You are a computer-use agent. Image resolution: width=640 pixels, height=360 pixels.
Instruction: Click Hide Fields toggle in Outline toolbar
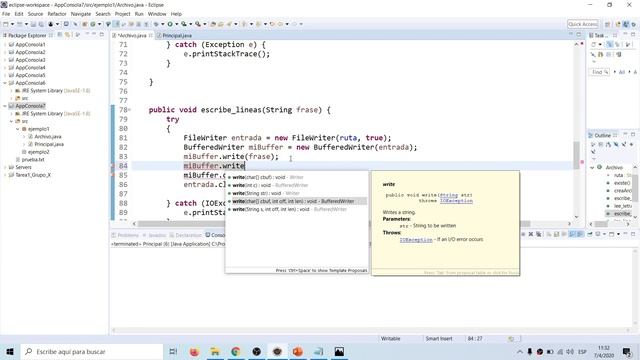(x=616, y=144)
